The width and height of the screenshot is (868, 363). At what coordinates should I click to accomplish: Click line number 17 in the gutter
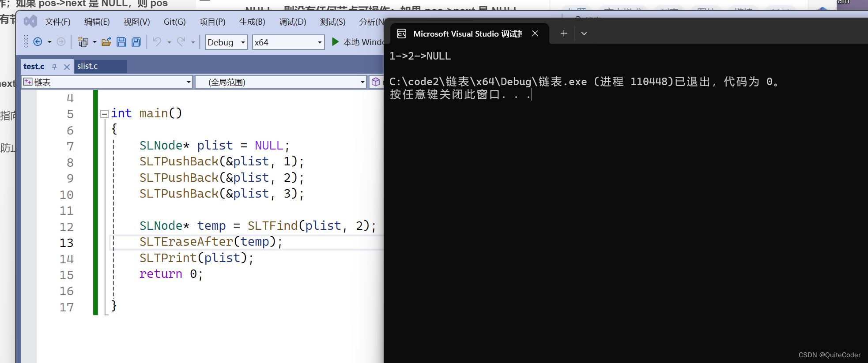click(67, 307)
